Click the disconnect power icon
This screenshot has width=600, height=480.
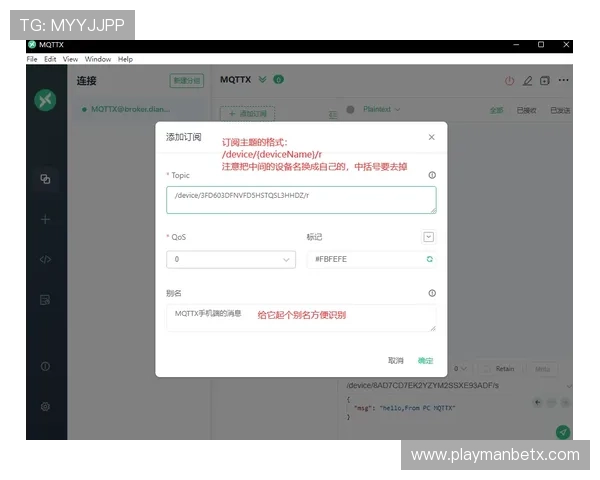(509, 80)
